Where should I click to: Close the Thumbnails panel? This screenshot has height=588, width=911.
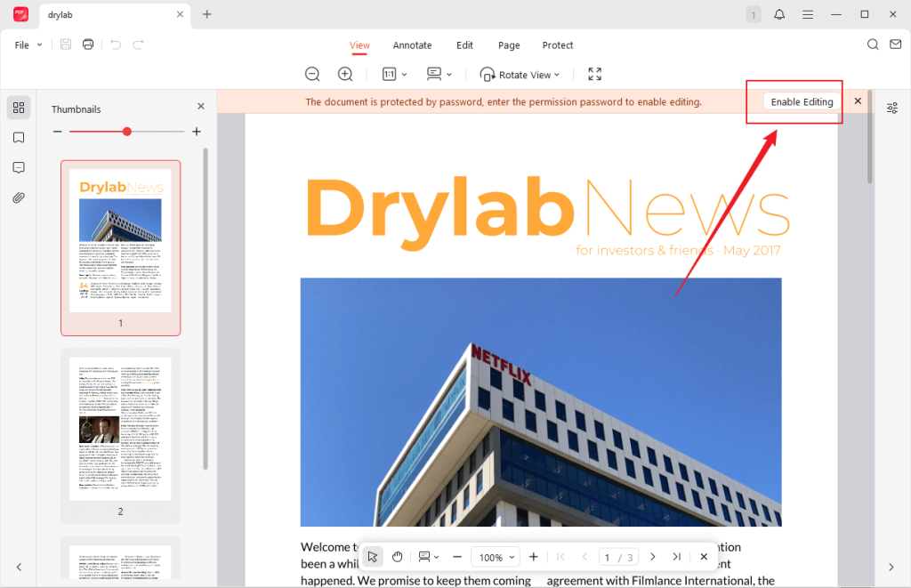(x=201, y=105)
